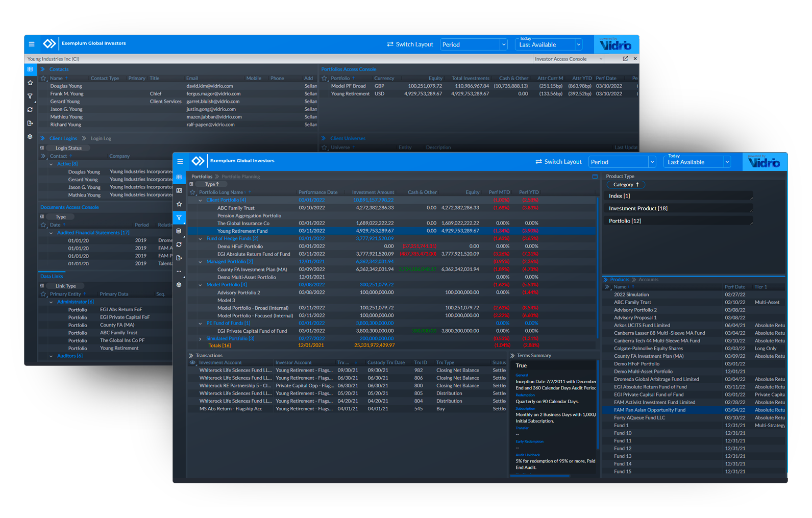Screen dimensions: 812x518
Task: Collapse Fund of Hedge Funds [2] group
Action: [200, 239]
